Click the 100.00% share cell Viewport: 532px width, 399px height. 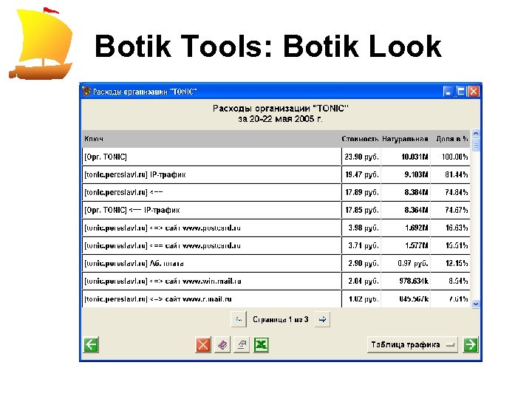pyautogui.click(x=451, y=157)
